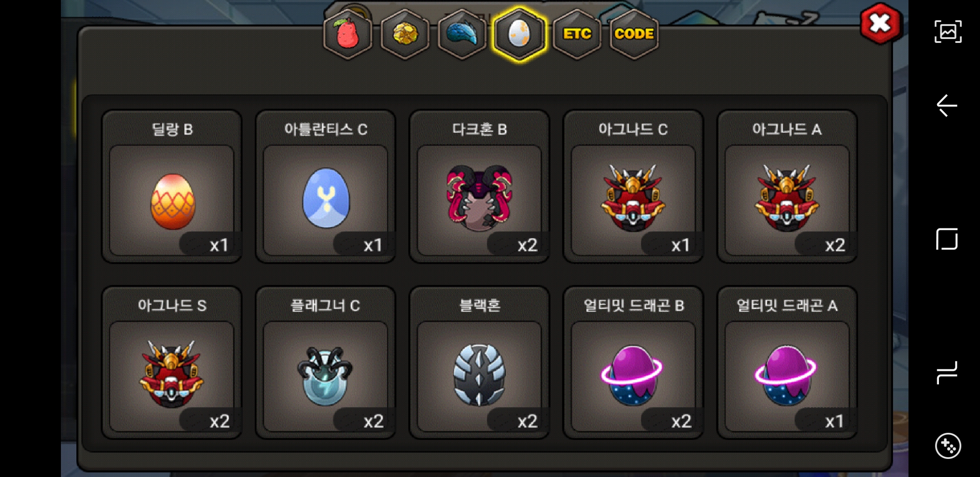
Task: Tap the Android back arrow
Action: 947,106
